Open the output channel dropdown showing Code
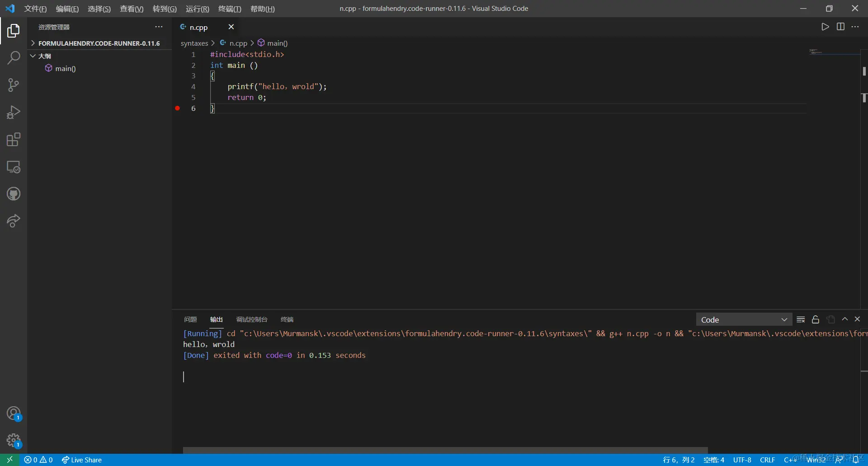 tap(744, 319)
